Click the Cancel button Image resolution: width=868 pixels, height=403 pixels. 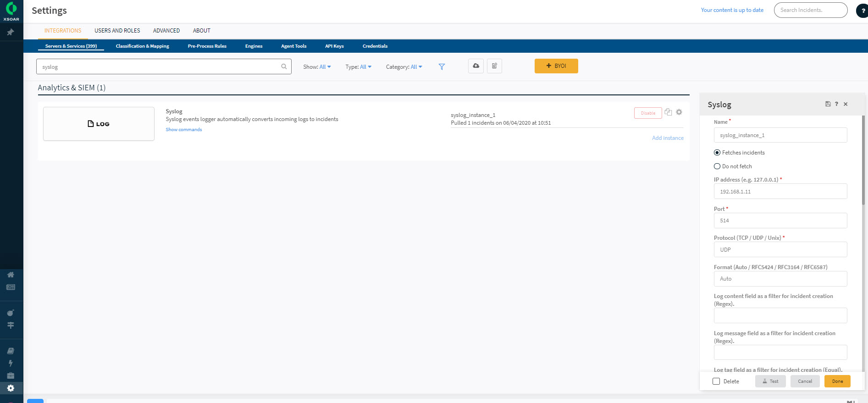coord(805,381)
